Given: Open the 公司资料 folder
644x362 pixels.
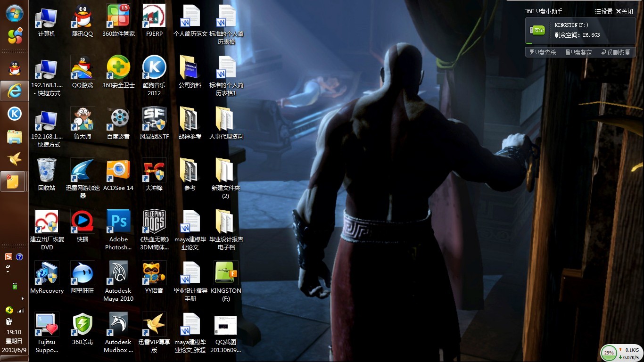Looking at the screenshot, I should coord(190,73).
